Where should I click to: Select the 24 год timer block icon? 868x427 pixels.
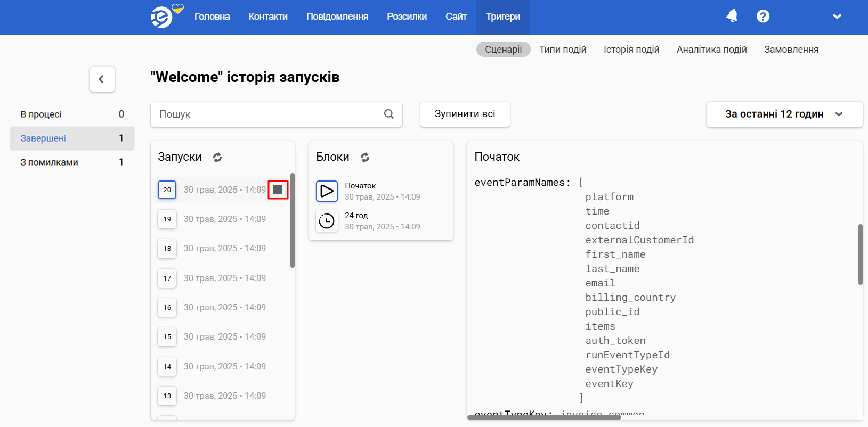click(327, 221)
